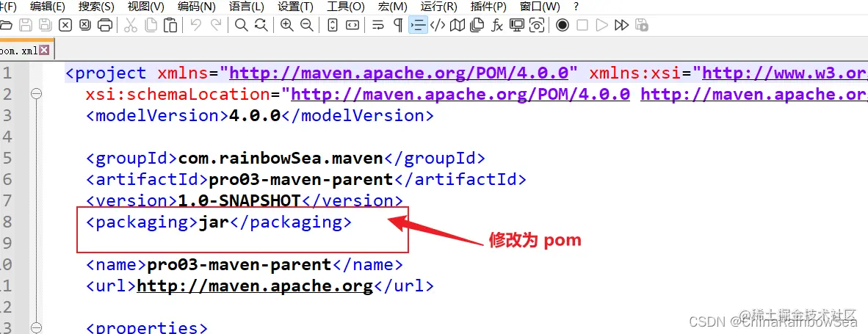Show the Document List panel
This screenshot has height=334, width=868.
tap(477, 26)
